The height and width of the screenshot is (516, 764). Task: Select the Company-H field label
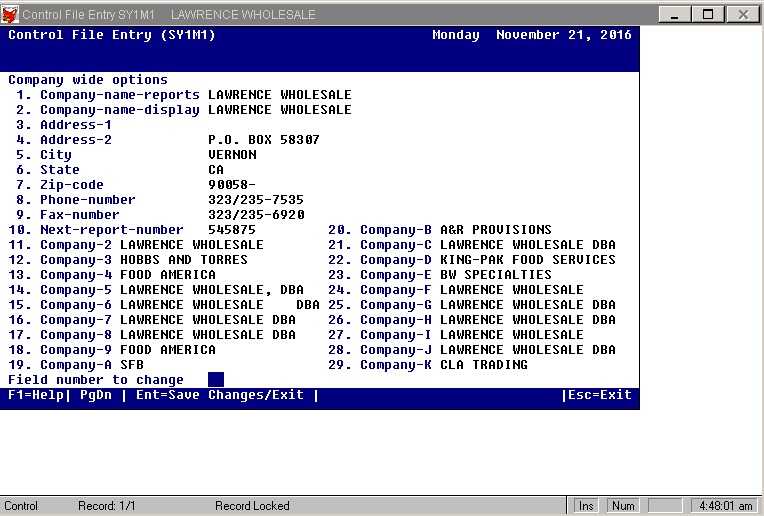pyautogui.click(x=396, y=320)
